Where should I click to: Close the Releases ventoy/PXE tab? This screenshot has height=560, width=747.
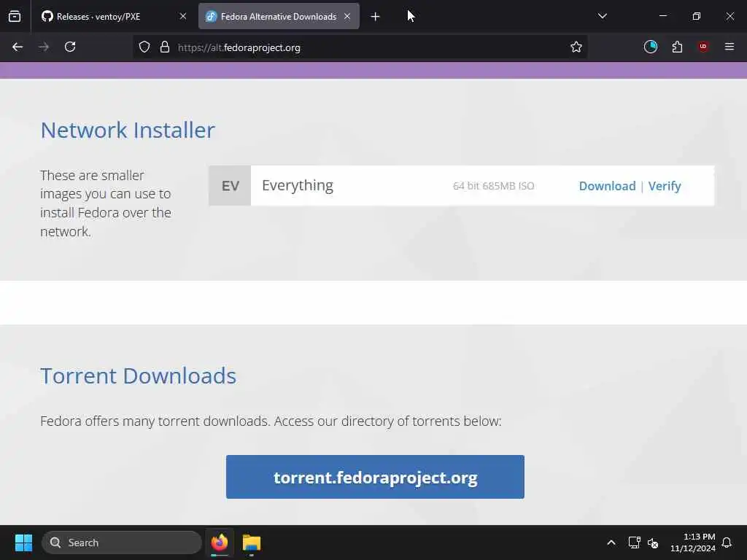183,17
